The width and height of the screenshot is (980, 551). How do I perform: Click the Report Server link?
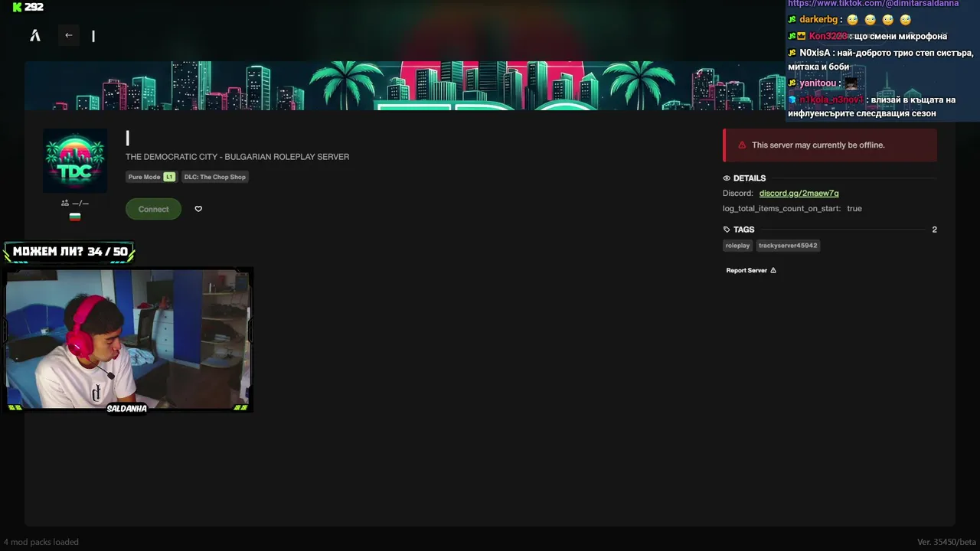pos(751,270)
